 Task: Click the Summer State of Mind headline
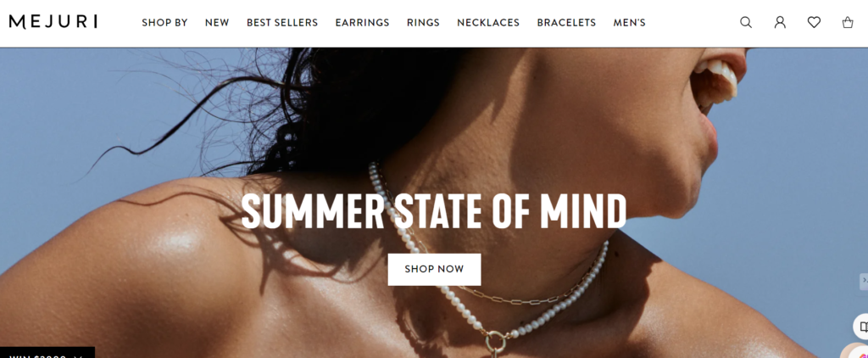pyautogui.click(x=434, y=211)
